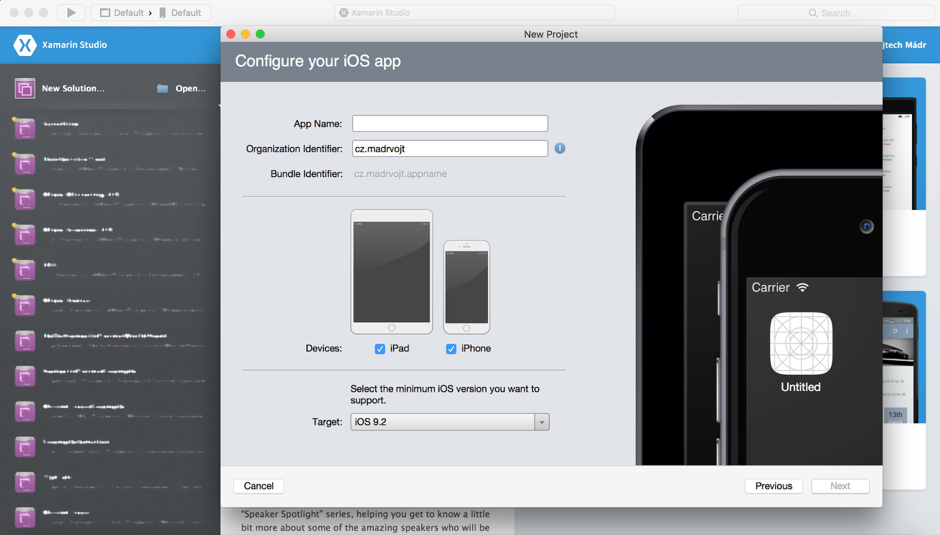
Task: Open the fifth recent solution icon in the sidebar
Action: [25, 269]
